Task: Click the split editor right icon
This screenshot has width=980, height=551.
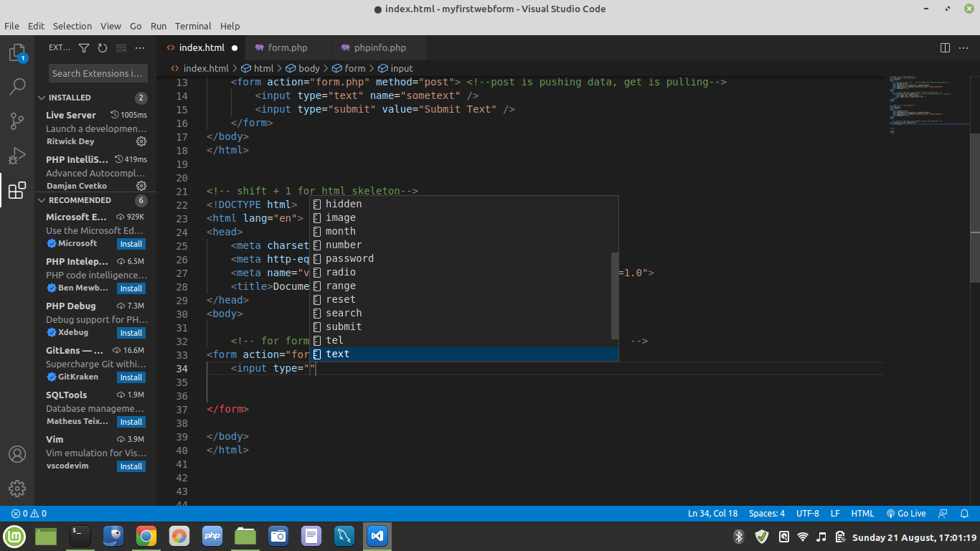Action: click(x=945, y=48)
